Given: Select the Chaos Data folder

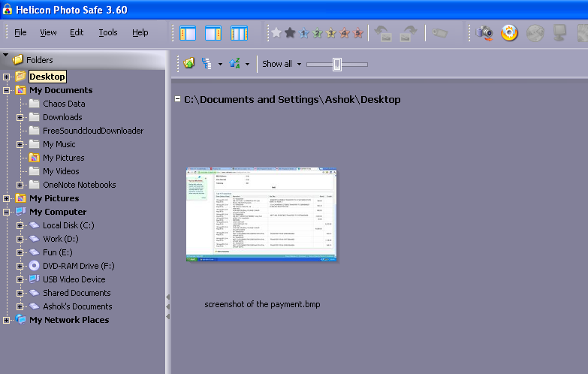Looking at the screenshot, I should click(x=64, y=104).
